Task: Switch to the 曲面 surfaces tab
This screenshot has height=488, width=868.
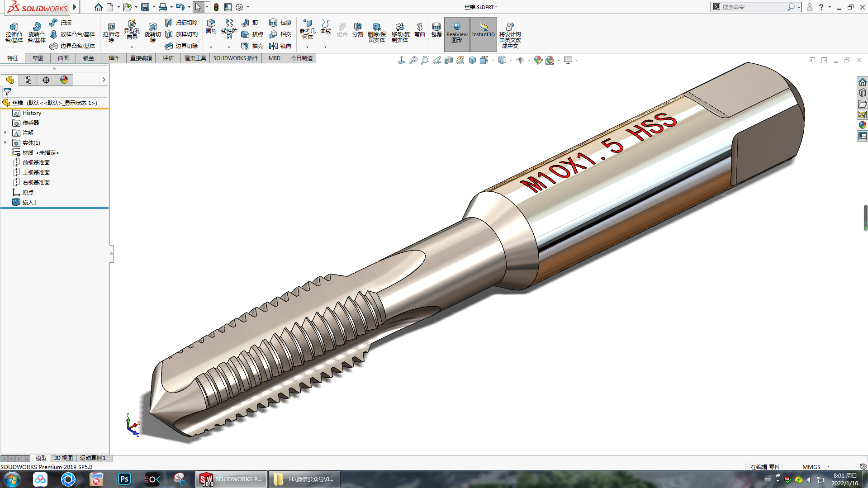Action: coord(63,58)
